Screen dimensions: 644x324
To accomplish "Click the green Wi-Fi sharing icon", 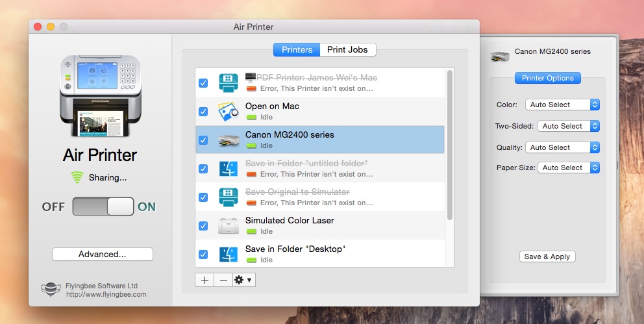I will (x=77, y=177).
